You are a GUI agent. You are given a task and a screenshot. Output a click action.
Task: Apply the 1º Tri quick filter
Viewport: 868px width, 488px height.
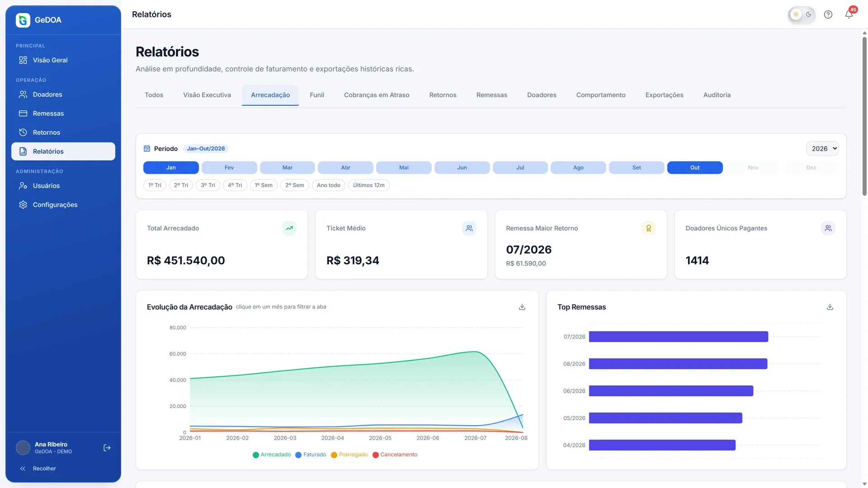pyautogui.click(x=155, y=185)
